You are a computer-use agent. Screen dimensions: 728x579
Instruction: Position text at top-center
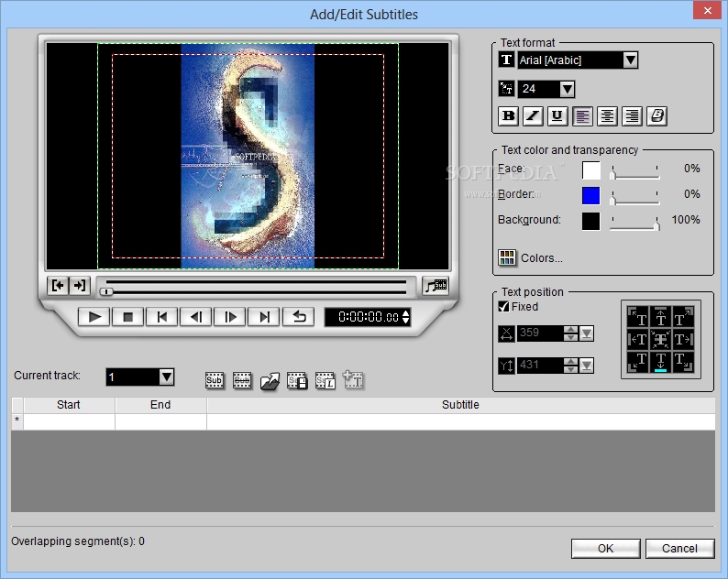click(661, 317)
